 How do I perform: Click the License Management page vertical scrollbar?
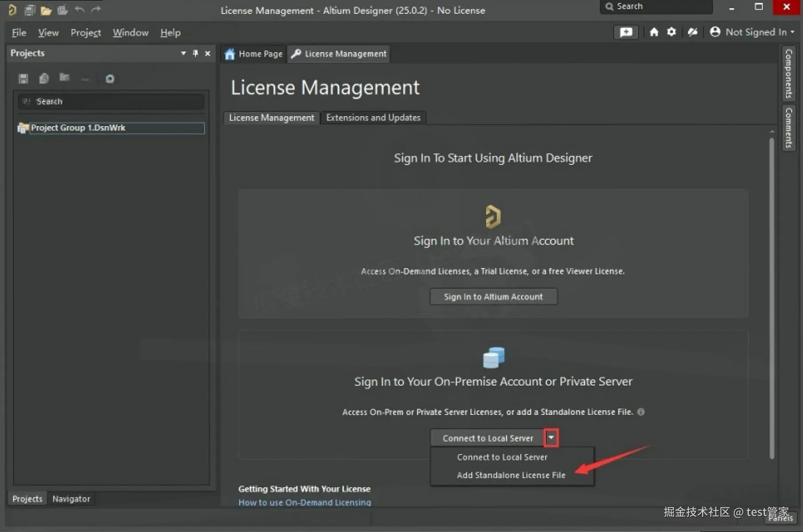772,298
